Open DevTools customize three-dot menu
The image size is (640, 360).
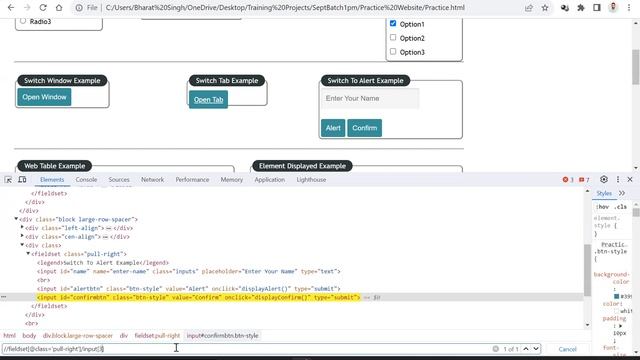[618, 179]
